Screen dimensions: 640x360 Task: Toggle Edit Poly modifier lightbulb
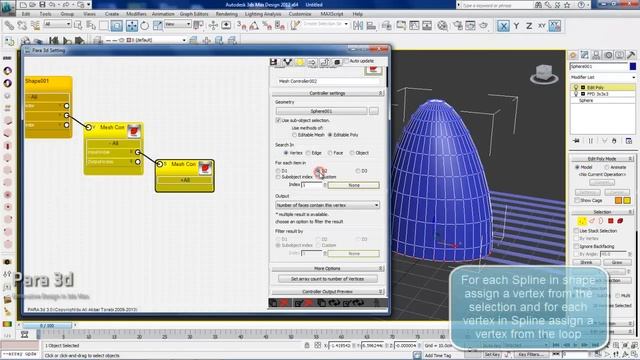(x=576, y=87)
